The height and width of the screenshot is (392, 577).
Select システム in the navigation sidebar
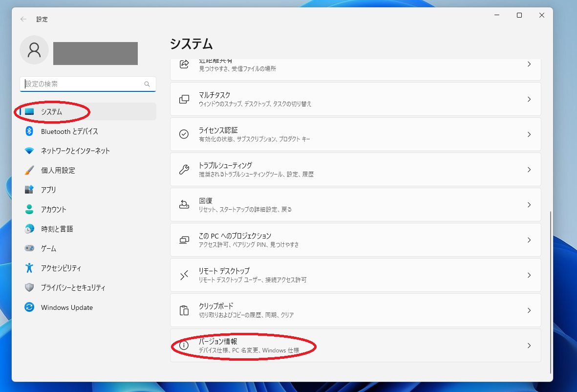pos(52,111)
